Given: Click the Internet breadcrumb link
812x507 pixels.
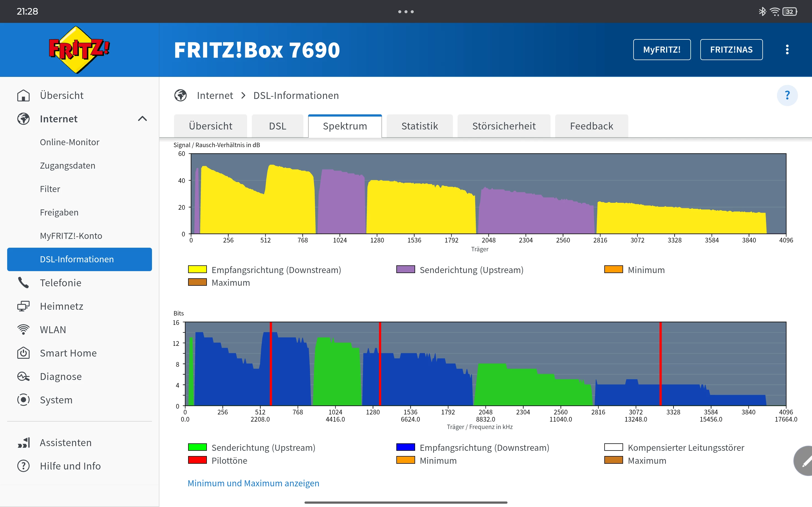Looking at the screenshot, I should click(x=215, y=96).
